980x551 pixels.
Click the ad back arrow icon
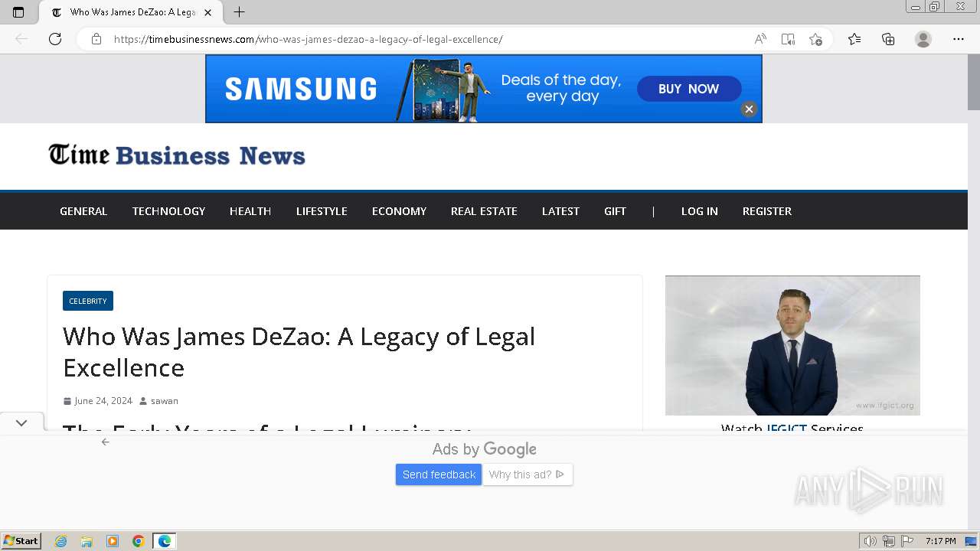(x=106, y=442)
